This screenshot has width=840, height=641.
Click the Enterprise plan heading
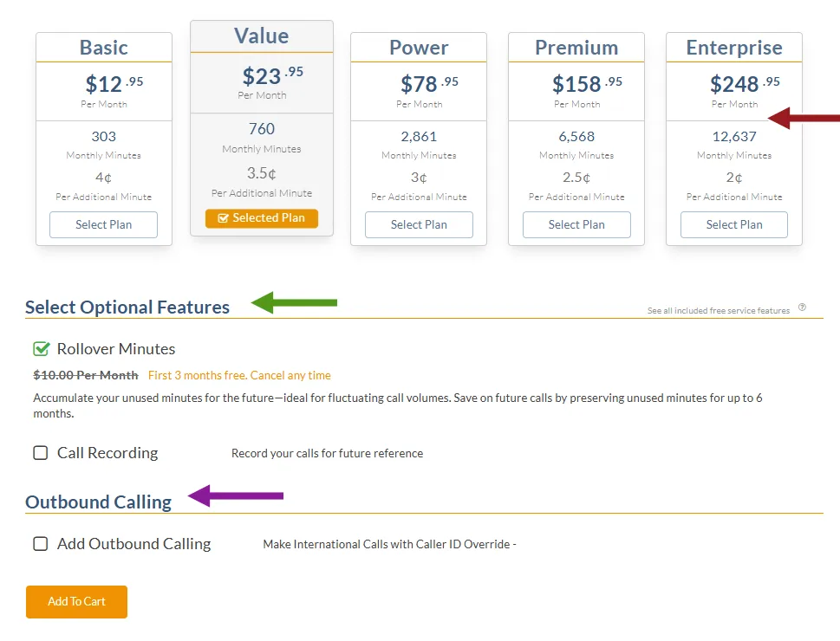[x=734, y=49]
